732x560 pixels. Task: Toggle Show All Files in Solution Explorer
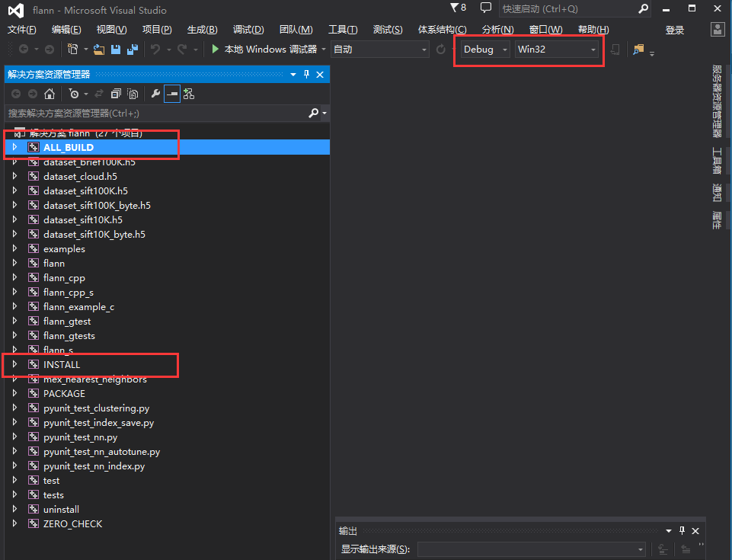click(x=133, y=94)
